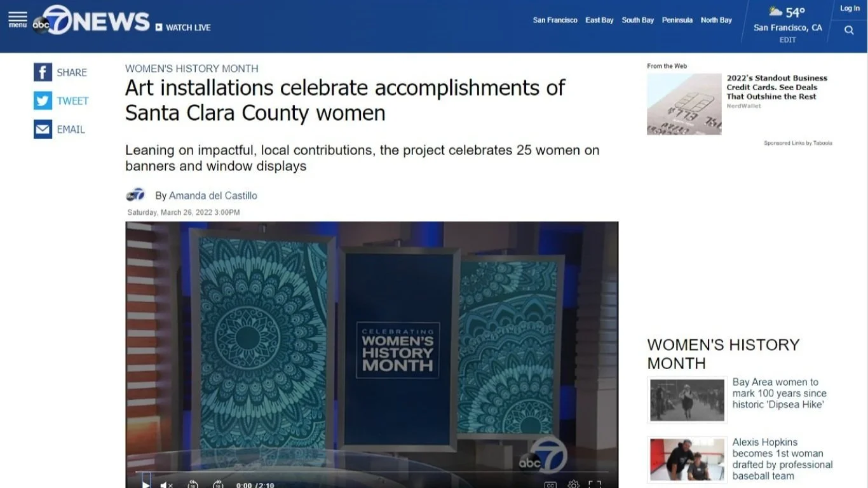This screenshot has height=488, width=868.
Task: Enter fullscreen video mode
Action: (x=595, y=485)
